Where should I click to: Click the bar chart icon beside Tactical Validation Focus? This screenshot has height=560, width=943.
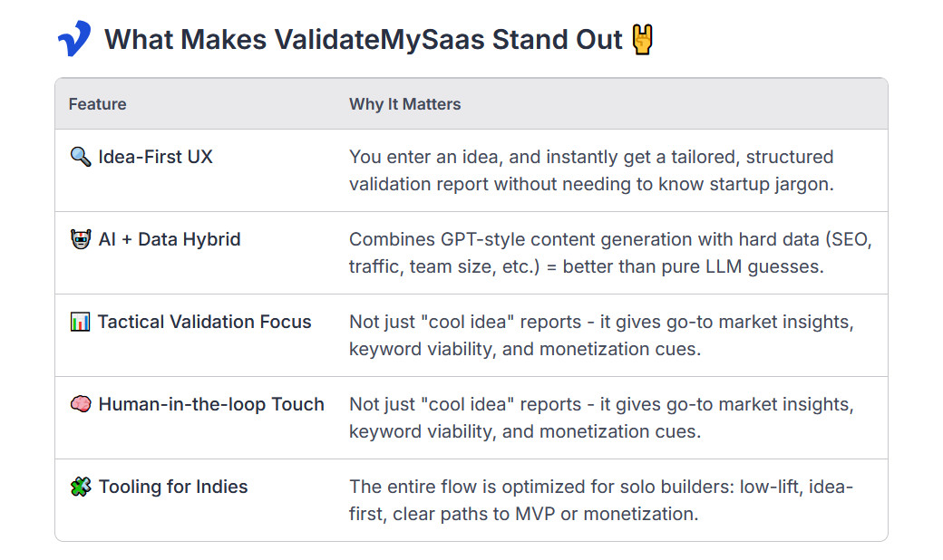point(80,322)
